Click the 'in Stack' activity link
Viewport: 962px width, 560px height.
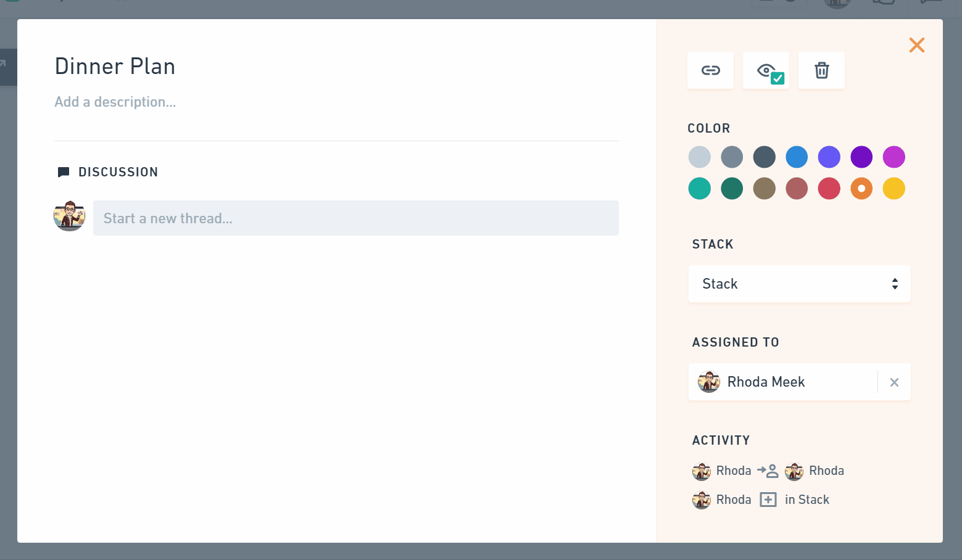[x=807, y=500]
